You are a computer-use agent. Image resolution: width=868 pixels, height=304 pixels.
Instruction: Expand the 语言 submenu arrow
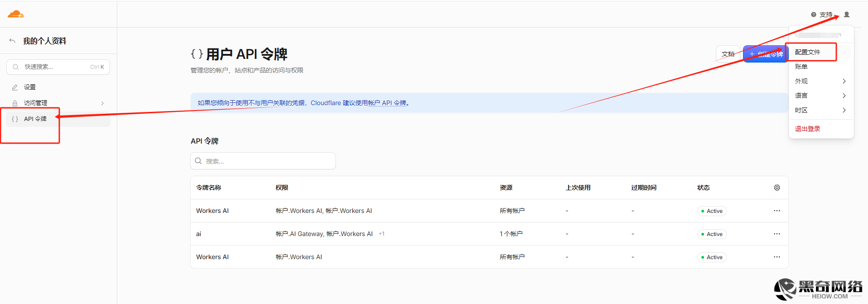844,96
